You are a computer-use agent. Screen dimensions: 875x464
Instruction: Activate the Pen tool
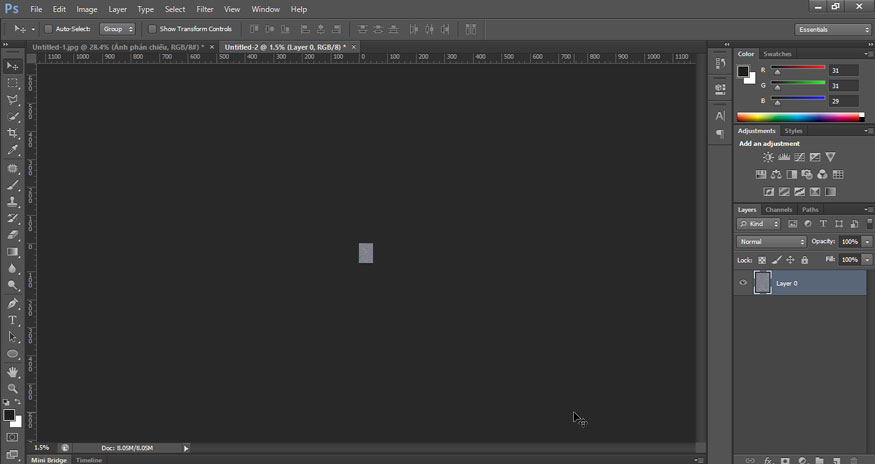(12, 304)
